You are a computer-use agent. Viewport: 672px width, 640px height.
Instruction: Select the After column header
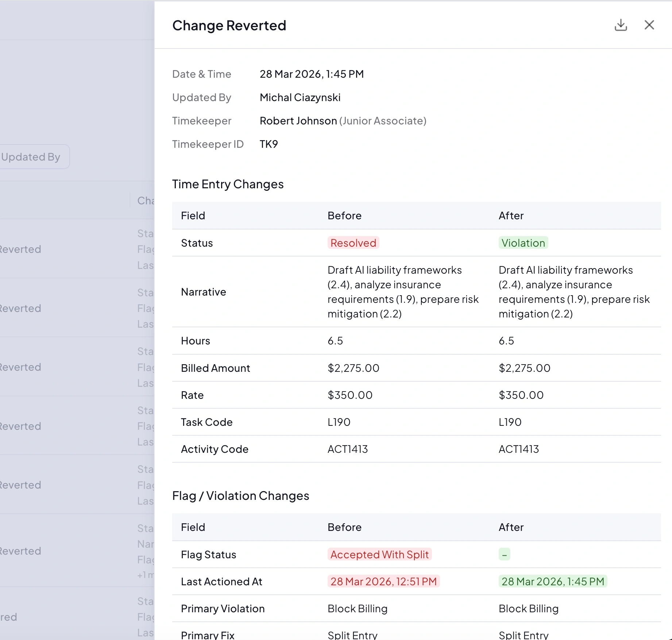tap(511, 215)
